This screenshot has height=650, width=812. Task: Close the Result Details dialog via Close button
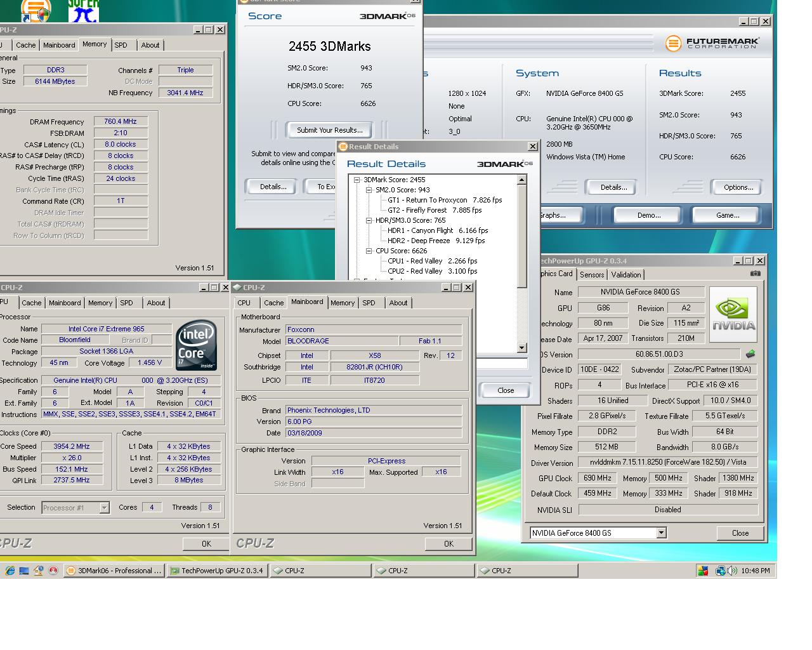[506, 390]
